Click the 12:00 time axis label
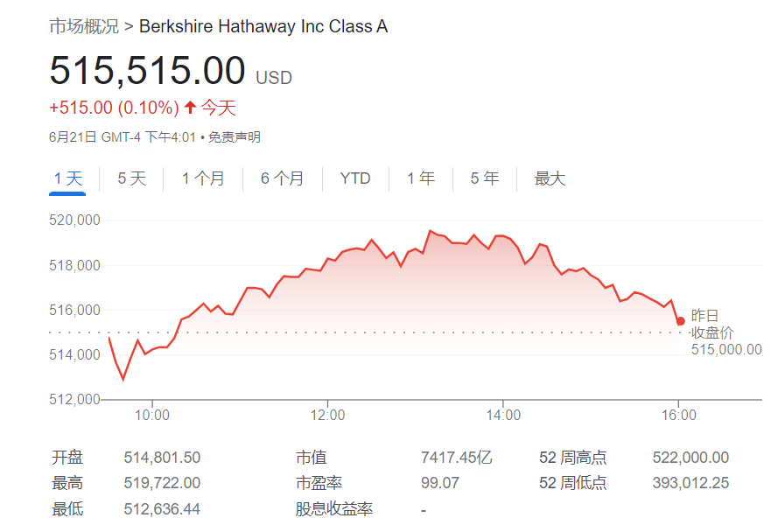This screenshot has width=778, height=532. click(327, 415)
